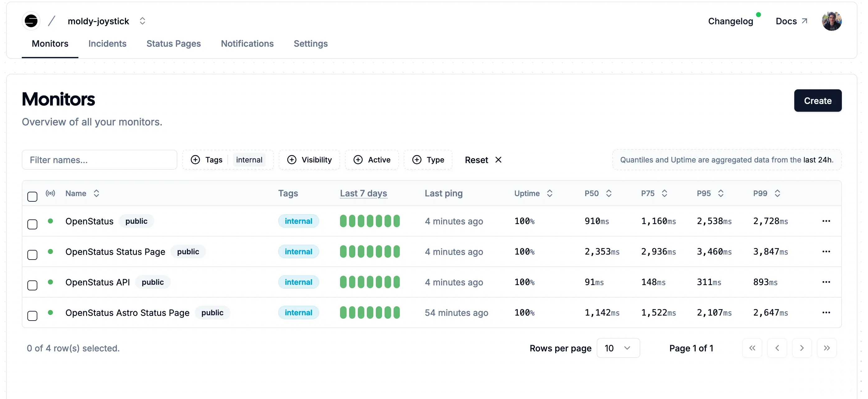Open row actions for OpenStatus API monitor
868x399 pixels.
(826, 282)
